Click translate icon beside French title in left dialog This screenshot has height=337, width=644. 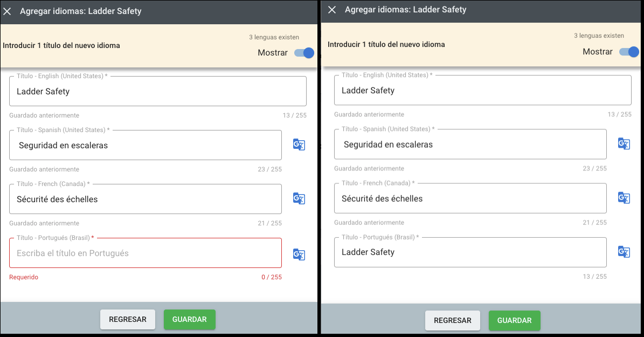coord(299,198)
